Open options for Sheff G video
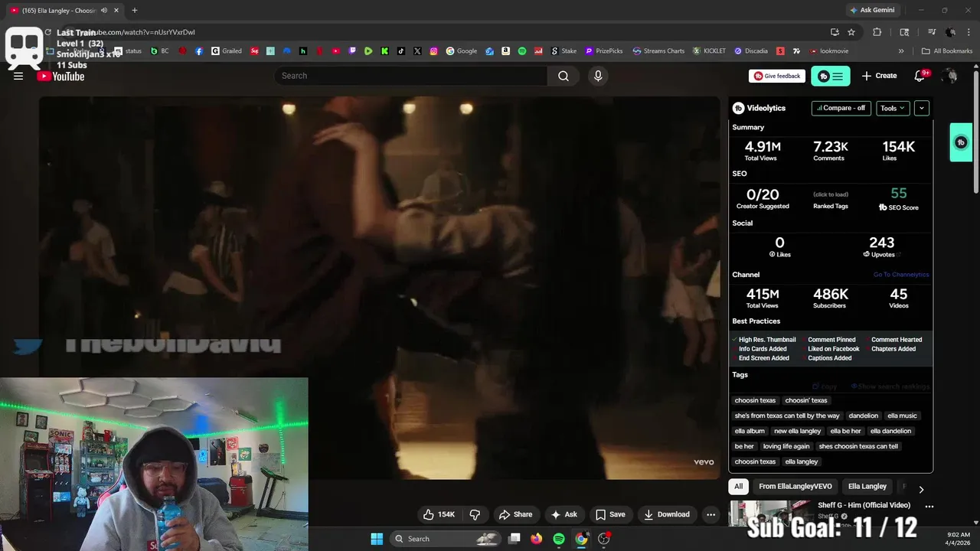The height and width of the screenshot is (551, 980). (x=929, y=506)
